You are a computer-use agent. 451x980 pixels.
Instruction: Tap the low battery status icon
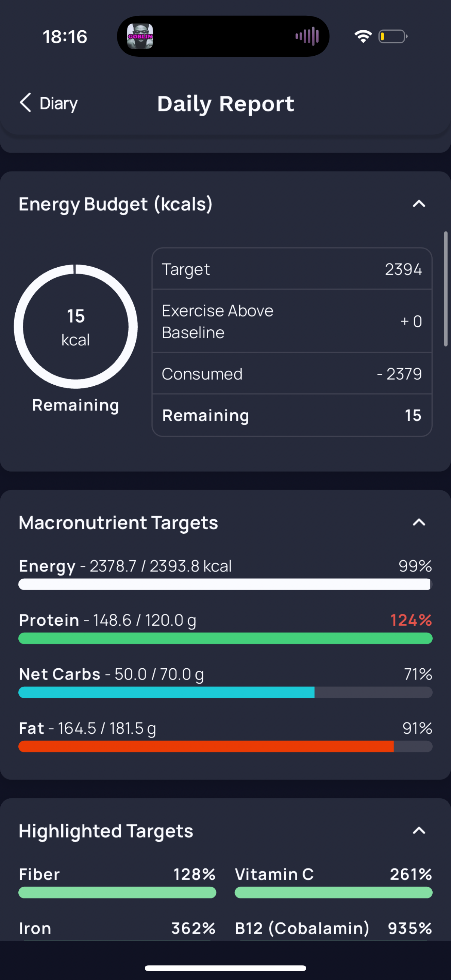(393, 37)
